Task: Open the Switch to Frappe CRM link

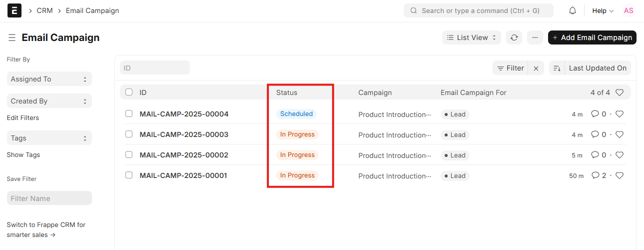Action: click(x=46, y=229)
